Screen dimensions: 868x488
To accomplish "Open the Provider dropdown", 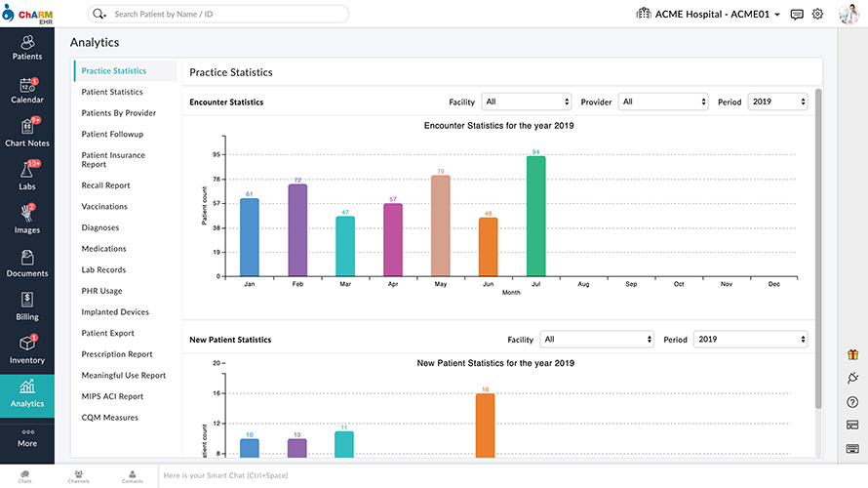I will click(663, 102).
